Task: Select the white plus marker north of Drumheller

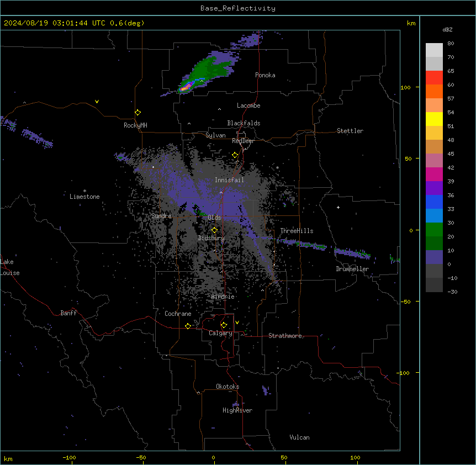Action: tap(338, 207)
